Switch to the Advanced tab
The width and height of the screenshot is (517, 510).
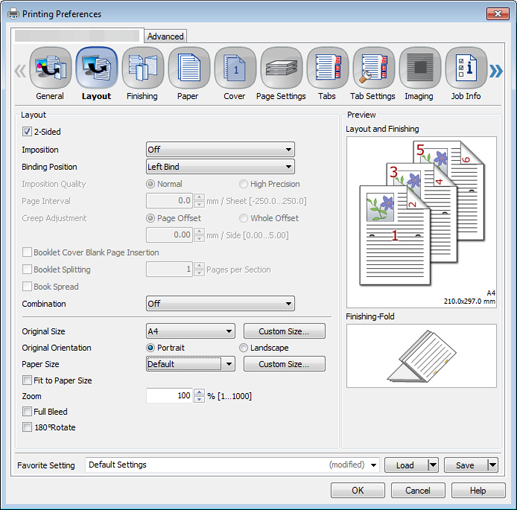point(165,36)
